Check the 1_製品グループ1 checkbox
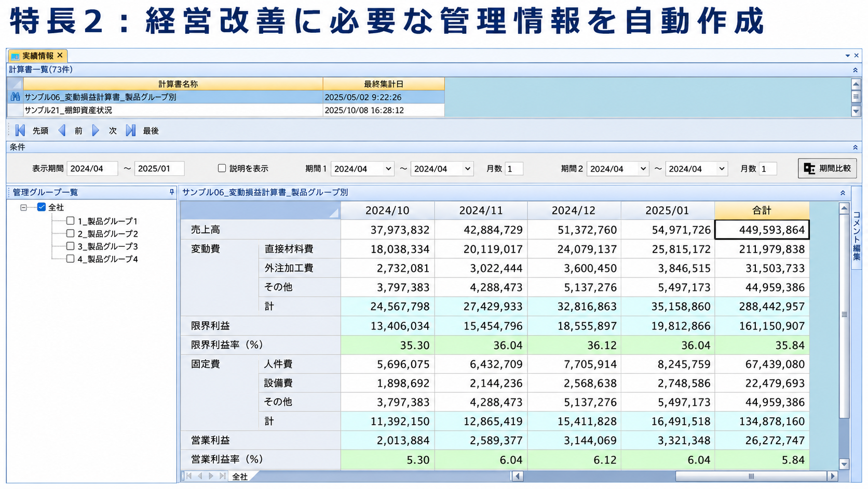The image size is (868, 489). coord(71,221)
